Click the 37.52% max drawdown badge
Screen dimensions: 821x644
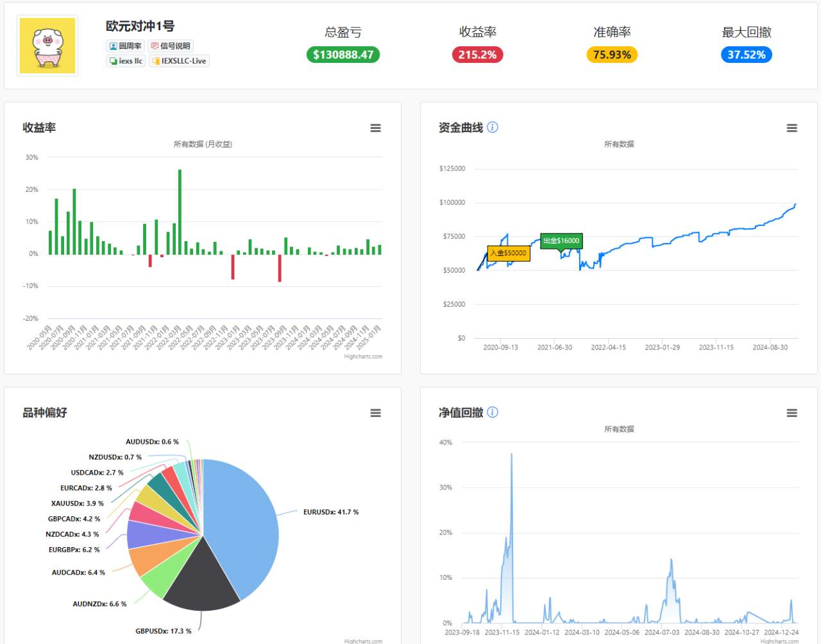[x=747, y=55]
